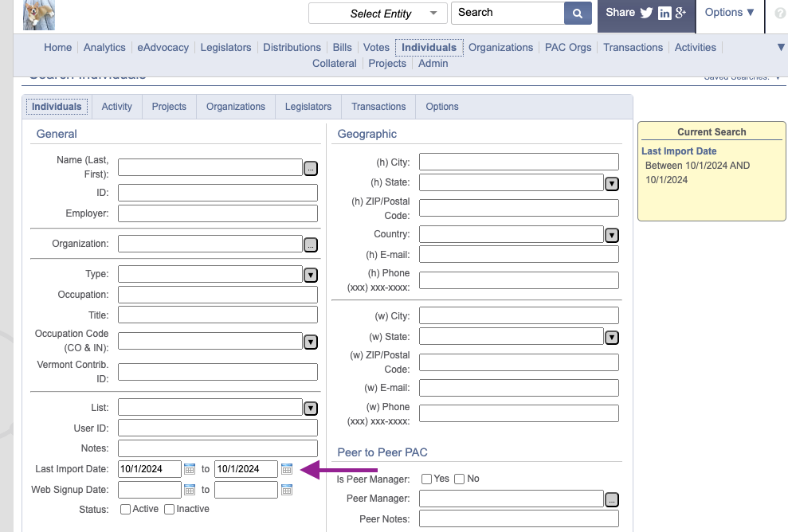Open the Organization lookup ellipsis button
This screenshot has height=532, width=788.
[x=311, y=245]
